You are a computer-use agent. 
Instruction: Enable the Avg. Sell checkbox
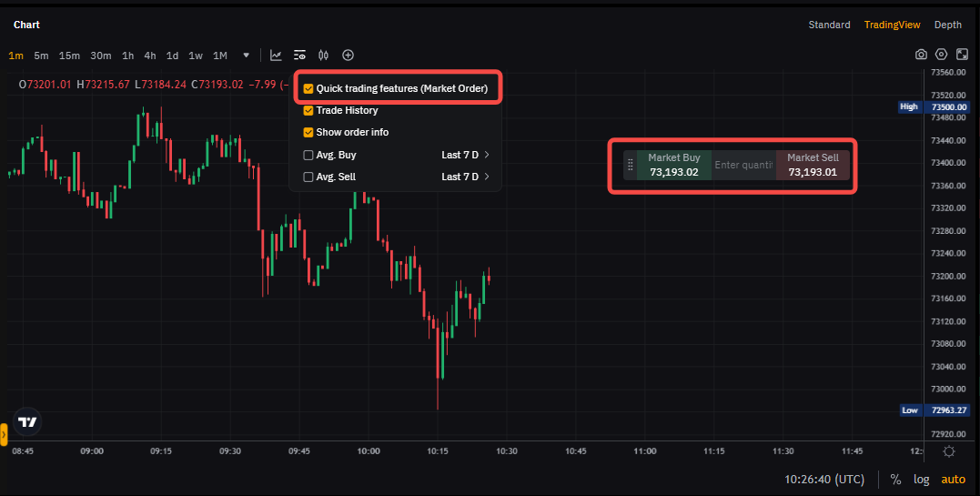[308, 177]
